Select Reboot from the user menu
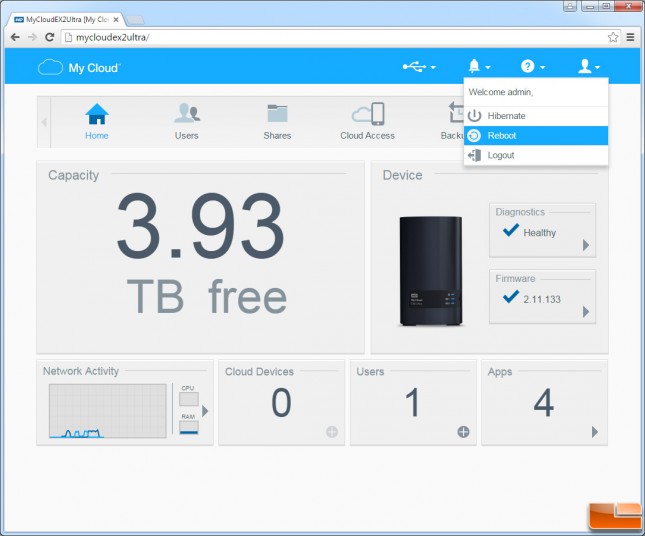 point(536,135)
